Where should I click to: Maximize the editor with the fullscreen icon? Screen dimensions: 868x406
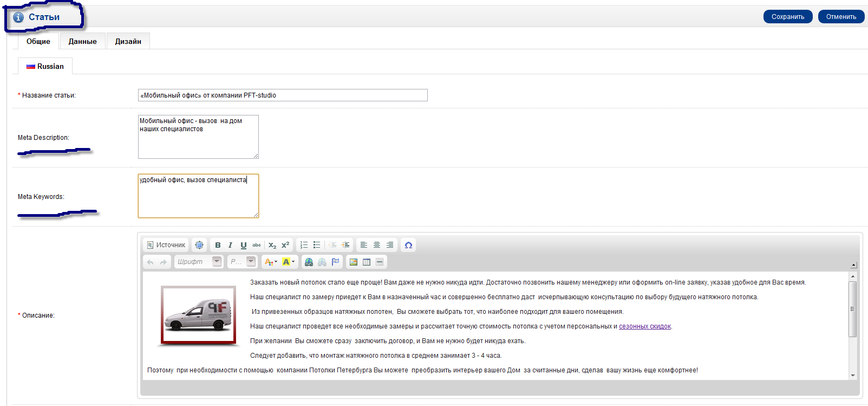199,245
